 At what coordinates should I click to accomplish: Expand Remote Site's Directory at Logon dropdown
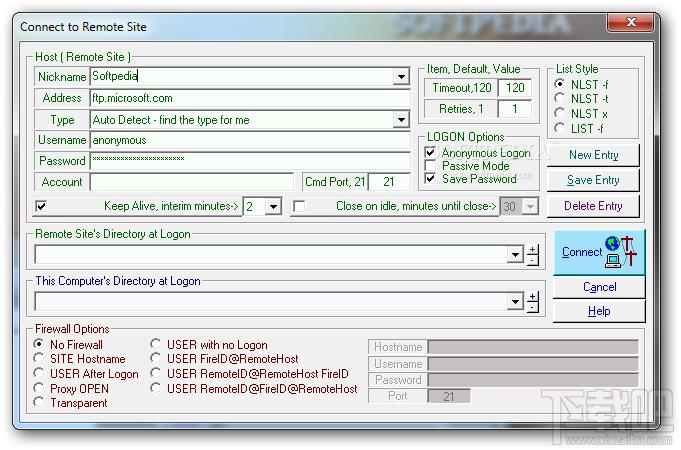515,255
